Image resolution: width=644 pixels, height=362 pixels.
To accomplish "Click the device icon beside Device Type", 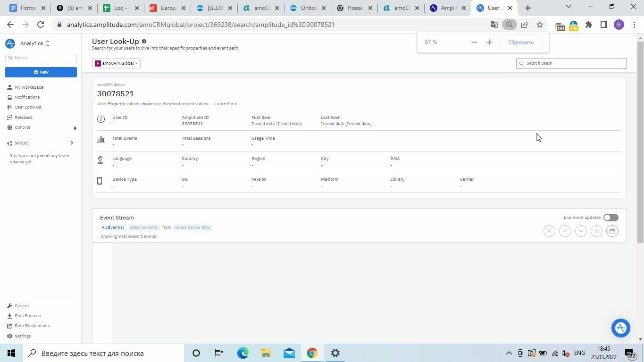I will pos(100,181).
